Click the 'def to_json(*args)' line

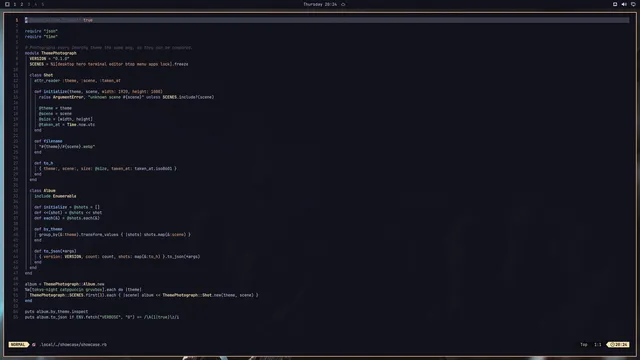point(56,251)
